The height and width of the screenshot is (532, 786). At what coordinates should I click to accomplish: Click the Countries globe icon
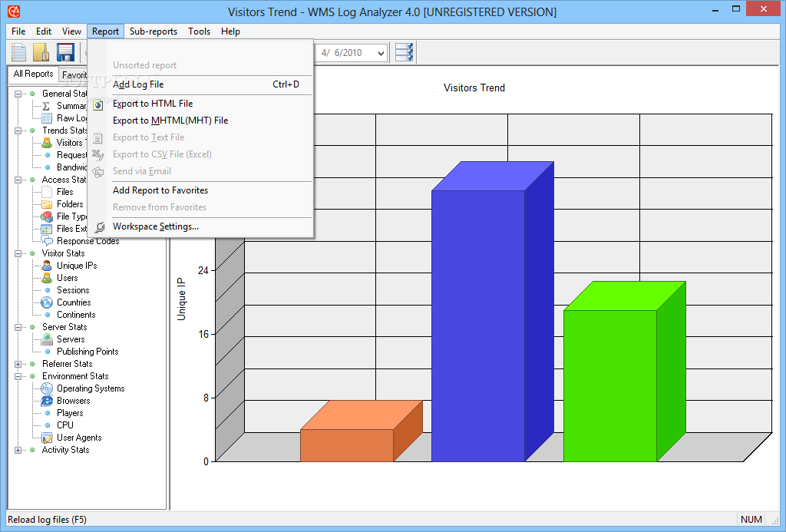click(x=47, y=302)
